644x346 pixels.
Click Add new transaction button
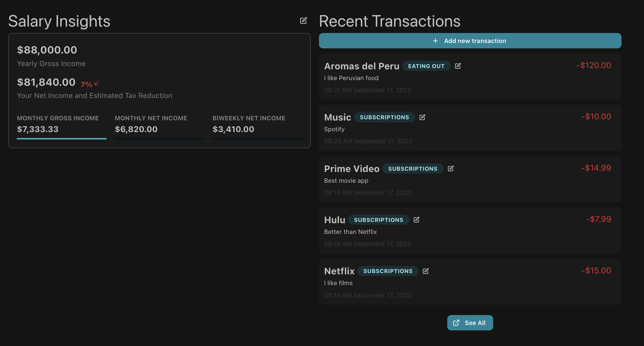pos(470,41)
